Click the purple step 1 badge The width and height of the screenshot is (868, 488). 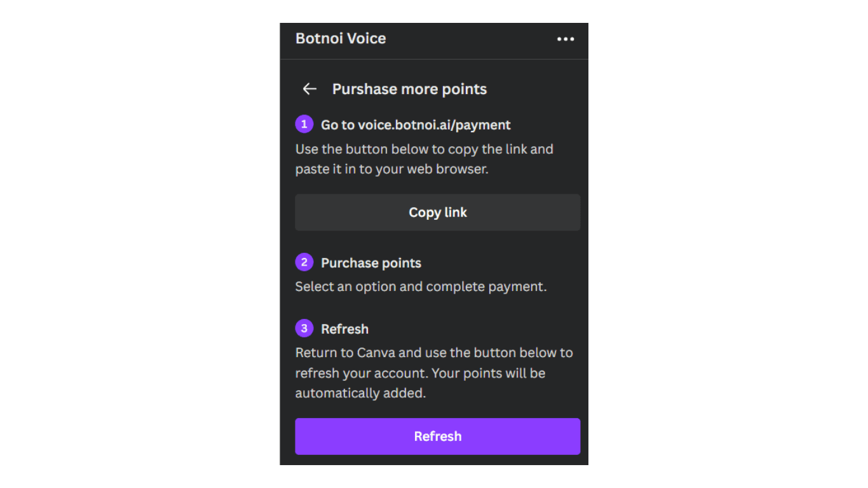(304, 124)
